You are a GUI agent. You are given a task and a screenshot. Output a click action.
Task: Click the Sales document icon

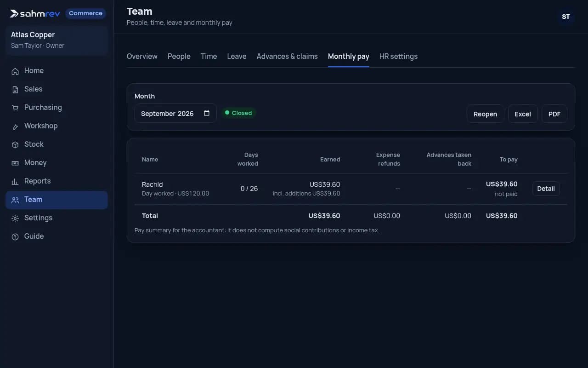click(x=15, y=89)
